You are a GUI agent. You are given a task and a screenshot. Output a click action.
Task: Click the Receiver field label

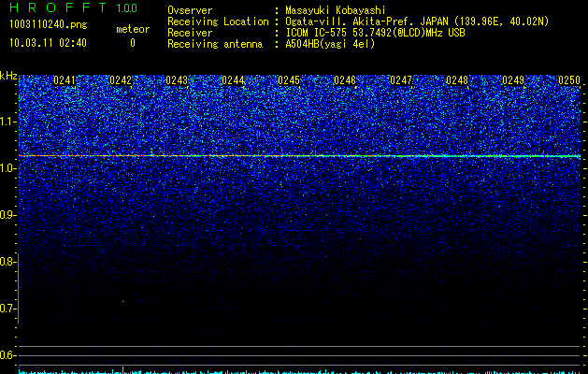tap(190, 33)
